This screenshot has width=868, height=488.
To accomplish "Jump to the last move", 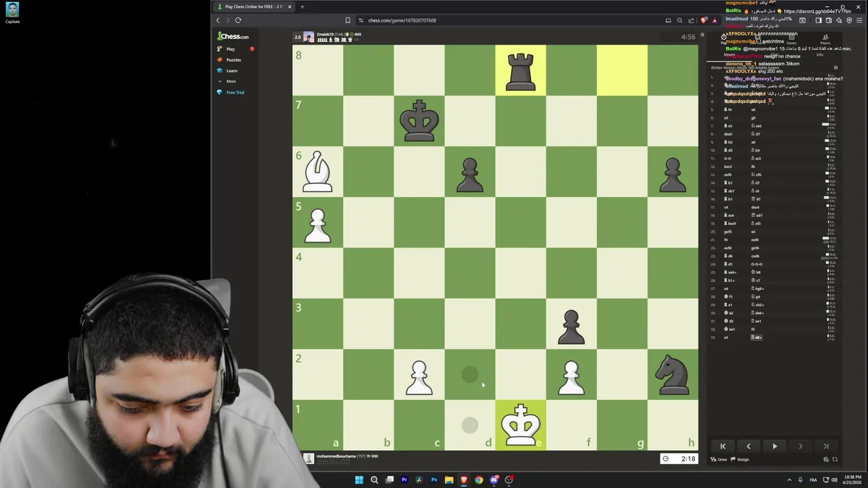I will [826, 446].
